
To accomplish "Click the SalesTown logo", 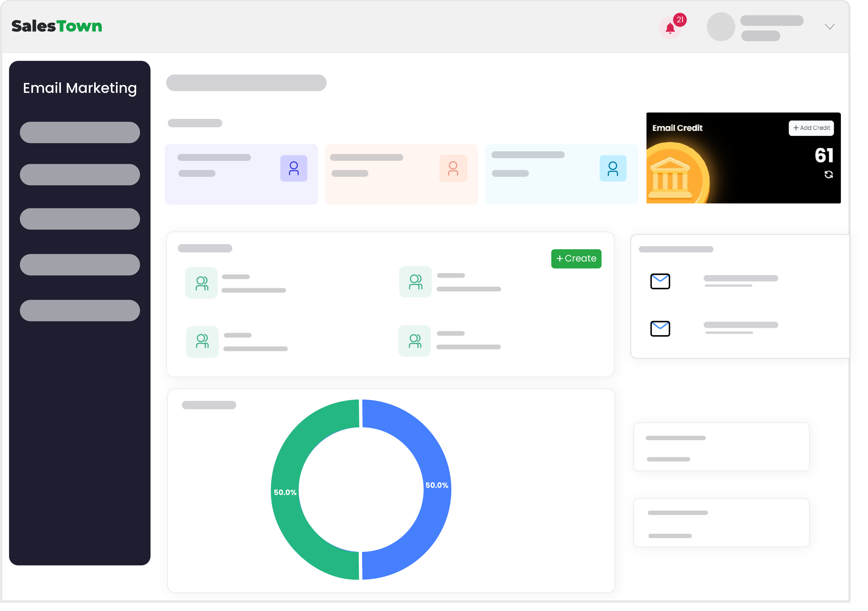I will [57, 26].
